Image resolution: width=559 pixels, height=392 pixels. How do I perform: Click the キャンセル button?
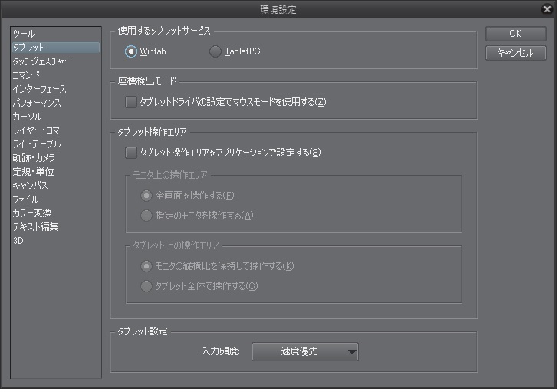pos(515,53)
